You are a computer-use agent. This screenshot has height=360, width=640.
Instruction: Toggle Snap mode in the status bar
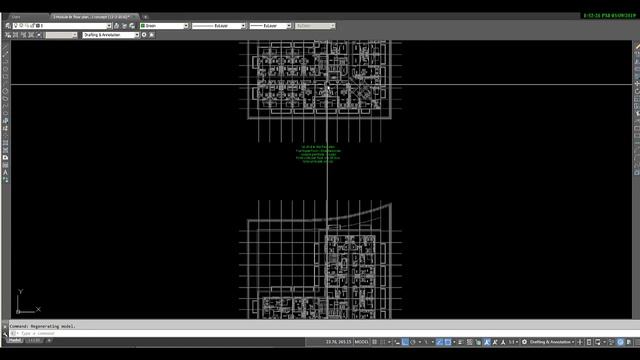click(382, 342)
